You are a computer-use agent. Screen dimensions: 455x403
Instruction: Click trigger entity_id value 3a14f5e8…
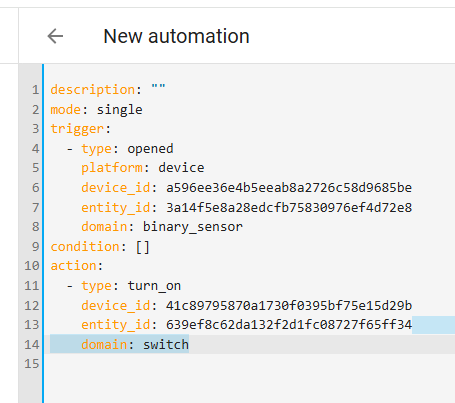[x=289, y=208]
